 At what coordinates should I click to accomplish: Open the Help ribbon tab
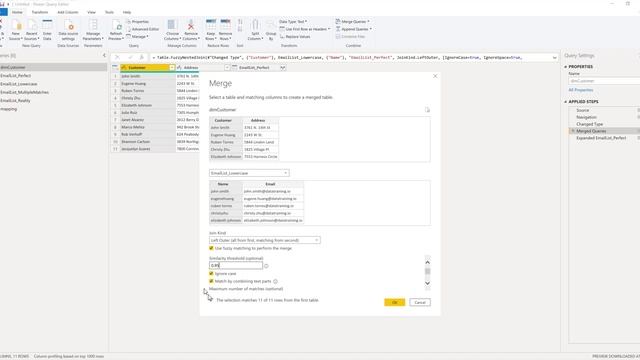(127, 12)
